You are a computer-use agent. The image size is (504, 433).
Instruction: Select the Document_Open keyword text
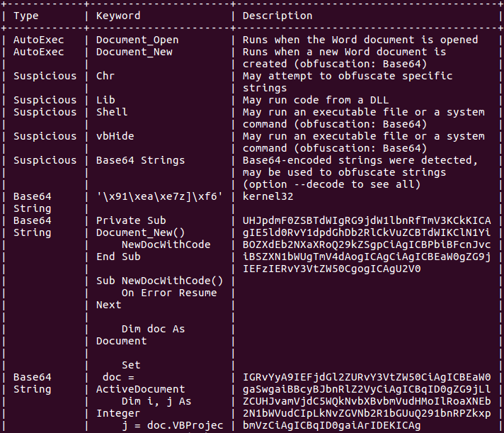(x=137, y=40)
